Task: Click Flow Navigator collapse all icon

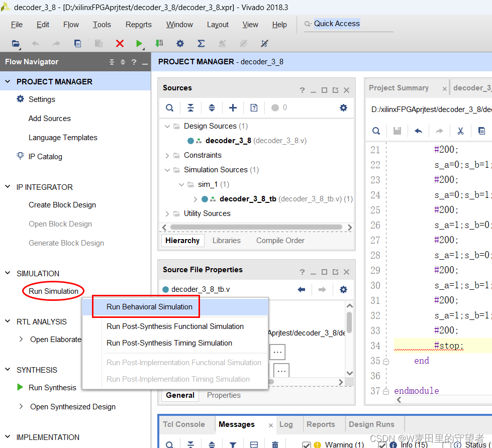Action: (112, 62)
